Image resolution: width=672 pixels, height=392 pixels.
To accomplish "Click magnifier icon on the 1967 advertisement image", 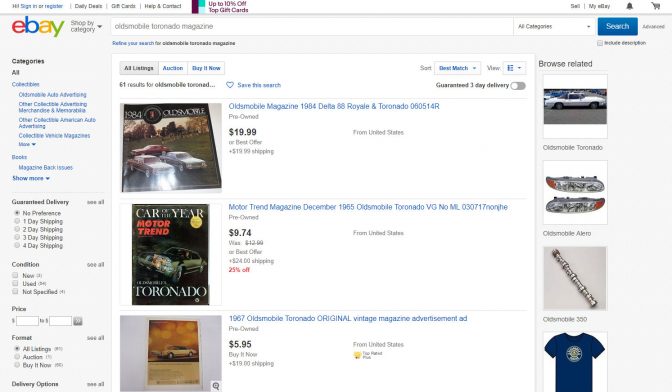I will point(216,386).
